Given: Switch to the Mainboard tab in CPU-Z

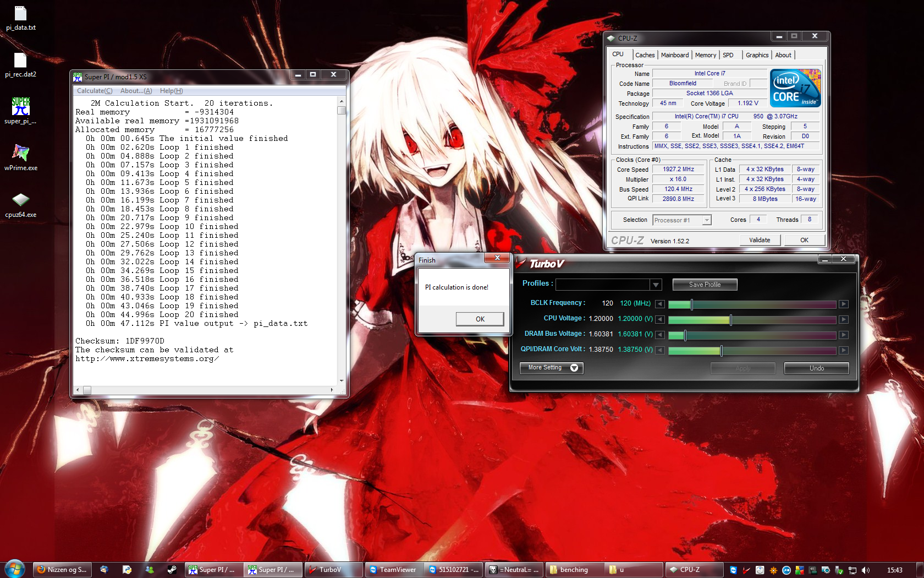Looking at the screenshot, I should click(674, 55).
